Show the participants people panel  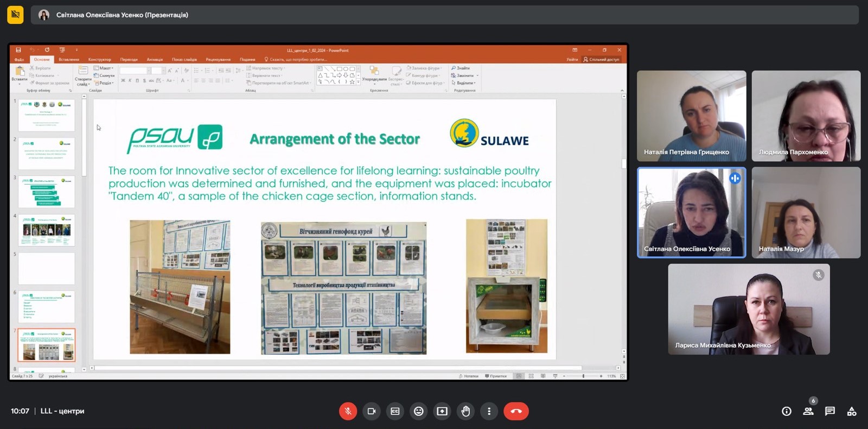tap(808, 411)
